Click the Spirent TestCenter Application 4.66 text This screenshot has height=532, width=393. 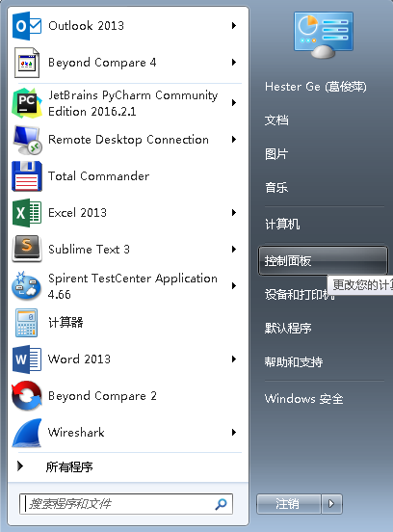pos(133,286)
